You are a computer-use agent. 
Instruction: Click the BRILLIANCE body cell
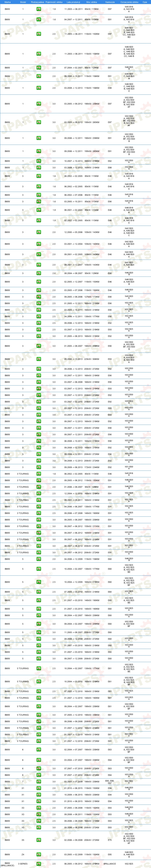(110, 864)
